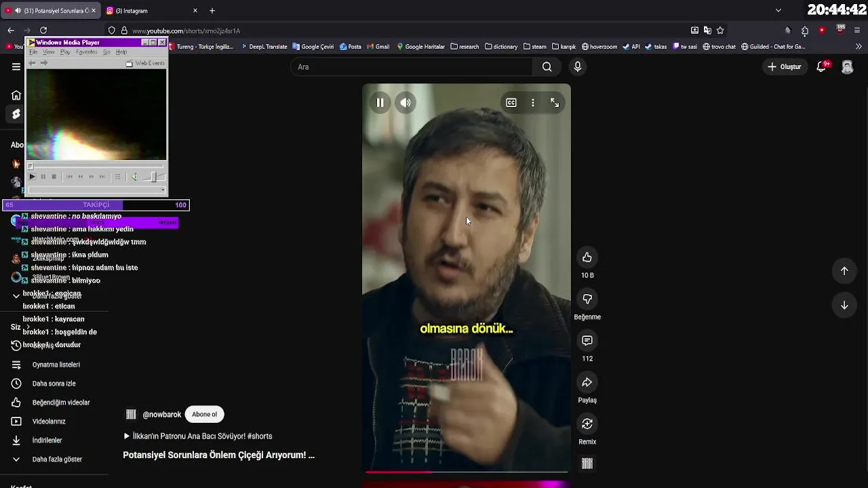
Task: Open the Oluştur create menu
Action: 785,66
